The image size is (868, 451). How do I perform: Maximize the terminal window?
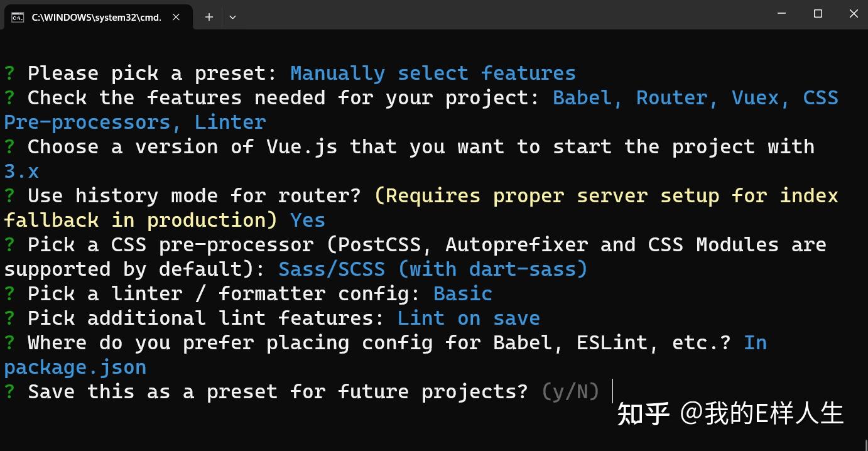click(x=818, y=13)
